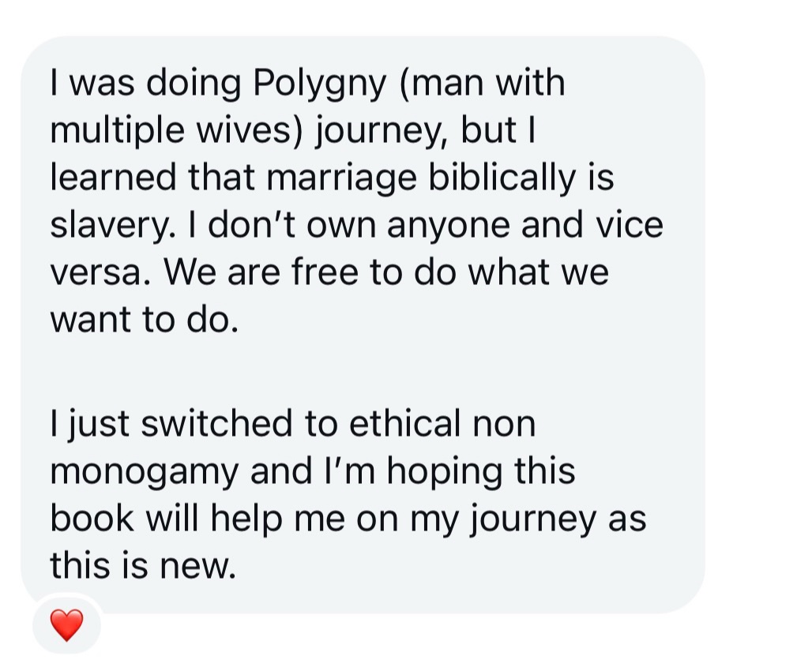Click the word "book" in the message
Viewport: 812px width, 671px height.
point(92,519)
